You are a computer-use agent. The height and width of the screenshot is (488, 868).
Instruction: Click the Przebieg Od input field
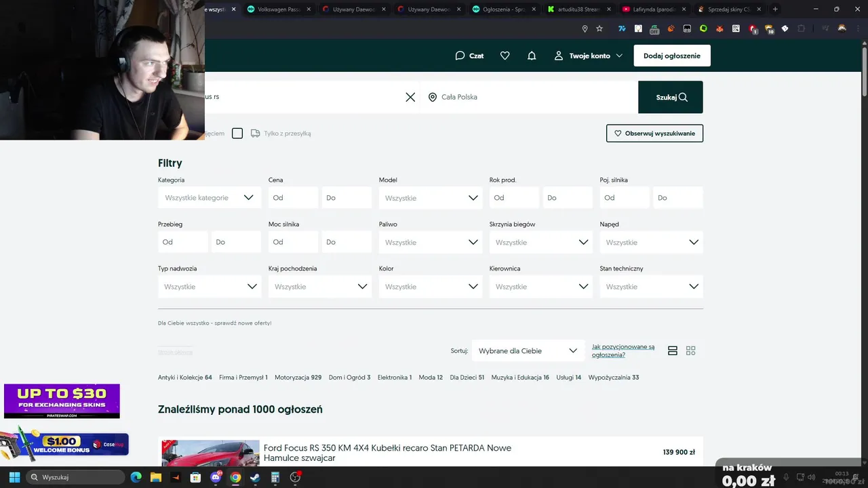pos(183,242)
